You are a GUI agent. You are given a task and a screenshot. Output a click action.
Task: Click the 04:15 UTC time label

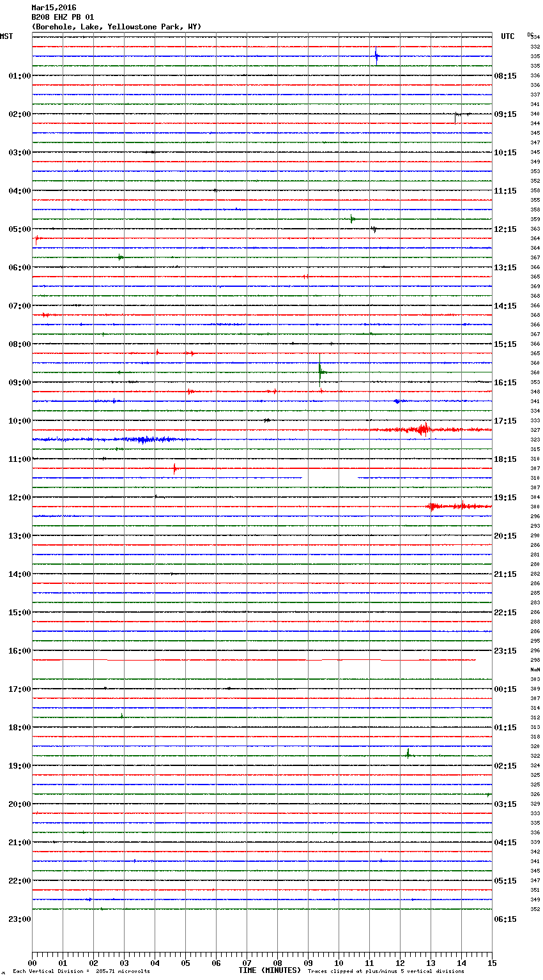click(505, 843)
